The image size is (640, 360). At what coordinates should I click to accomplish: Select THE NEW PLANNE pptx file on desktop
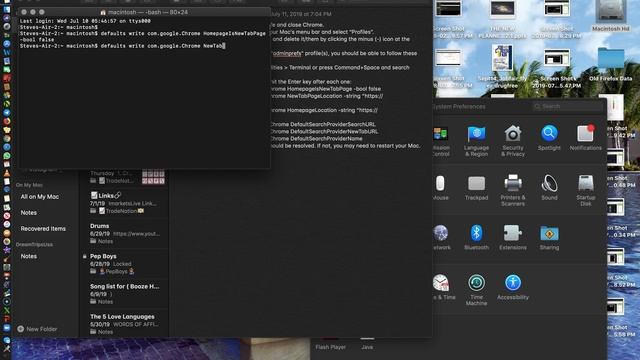[x=502, y=19]
